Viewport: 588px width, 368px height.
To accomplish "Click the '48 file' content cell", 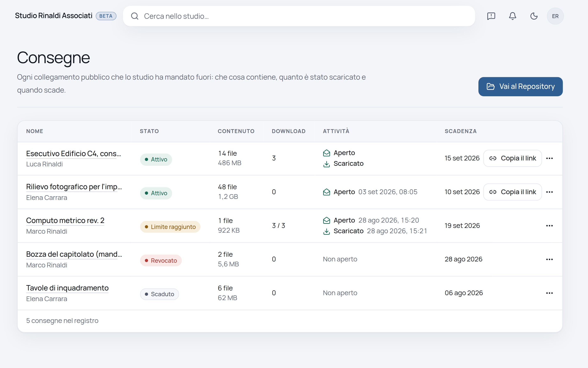I will pos(227,187).
